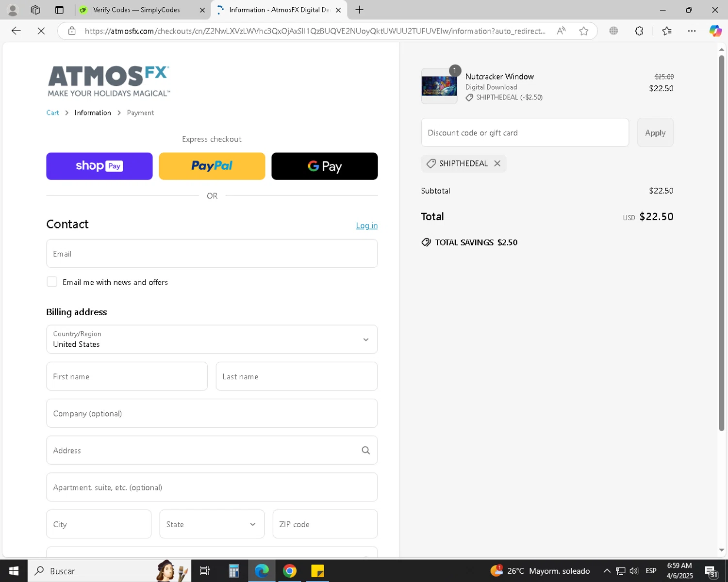Click the browser profile avatar icon

13,10
